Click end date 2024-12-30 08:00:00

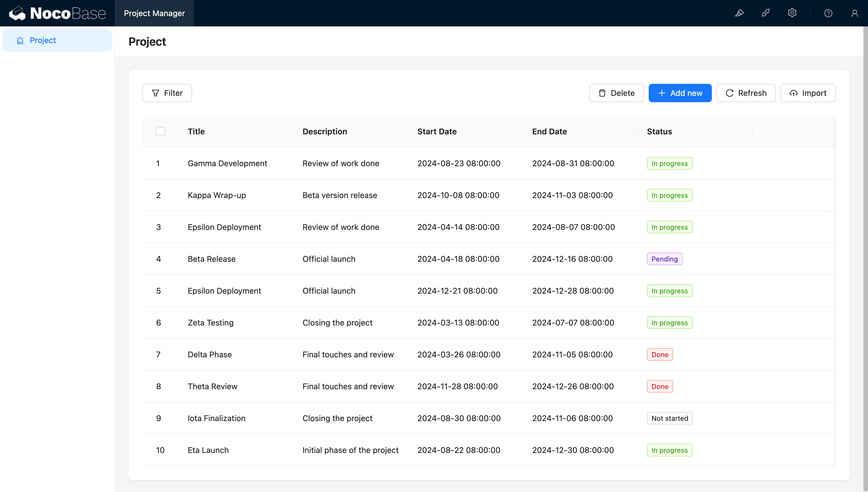pyautogui.click(x=573, y=450)
